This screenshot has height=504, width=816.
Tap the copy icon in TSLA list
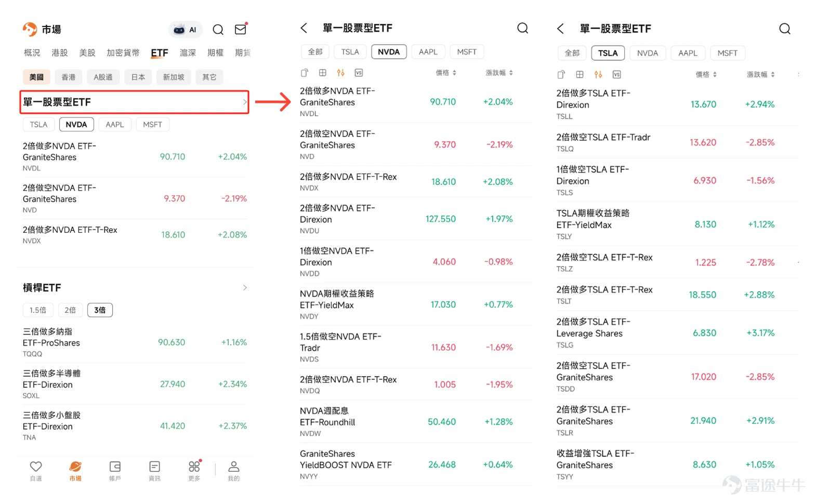point(561,74)
